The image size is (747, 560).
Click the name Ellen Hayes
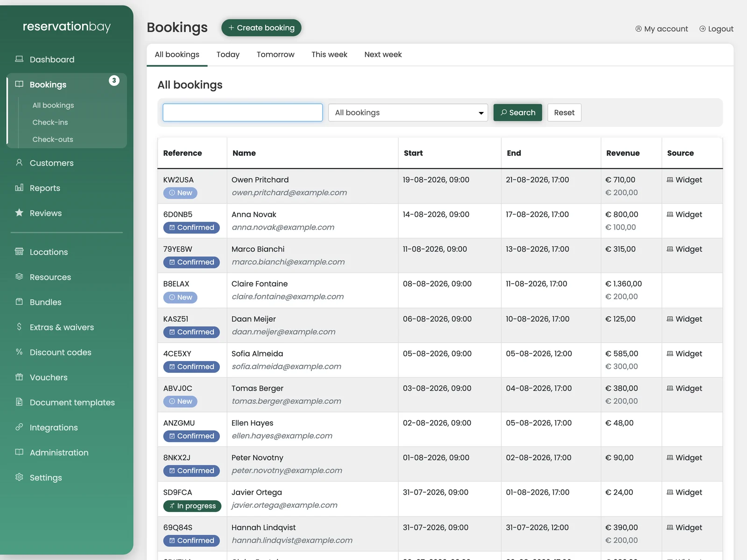coord(253,423)
